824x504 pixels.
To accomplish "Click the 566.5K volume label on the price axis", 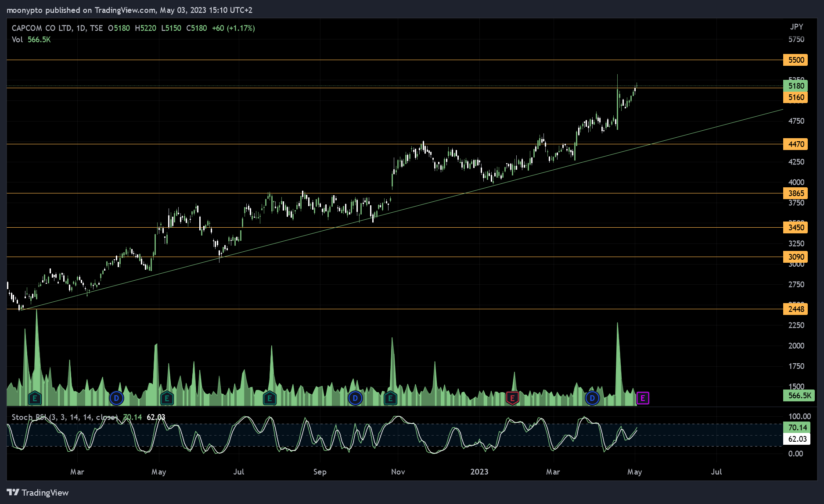I will pyautogui.click(x=799, y=395).
